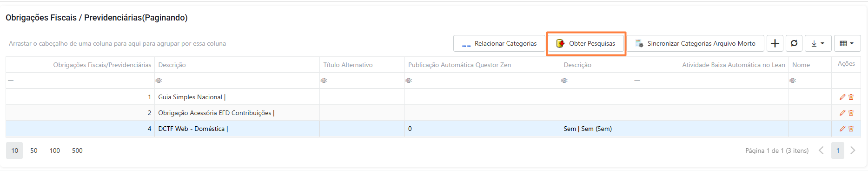Go to the next page arrow

853,150
